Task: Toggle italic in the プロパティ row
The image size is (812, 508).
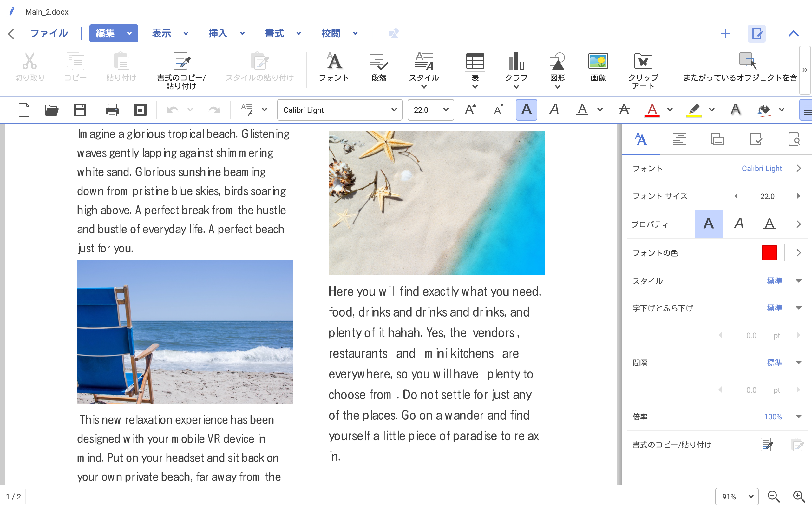Action: (x=738, y=224)
